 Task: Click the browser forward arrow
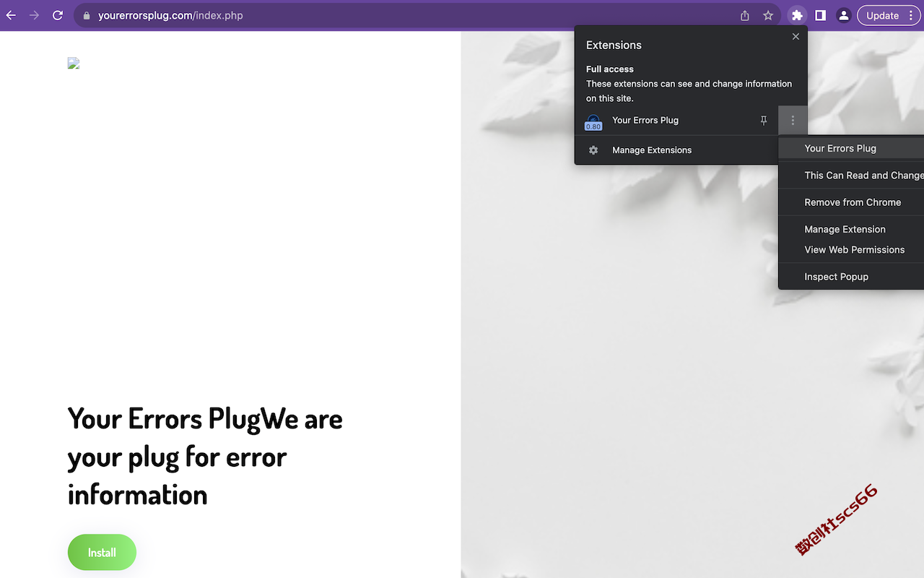(34, 15)
